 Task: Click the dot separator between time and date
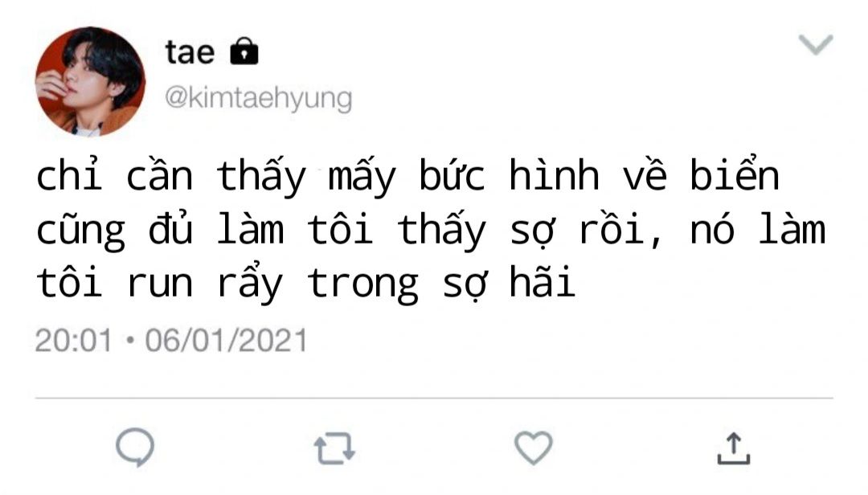[129, 340]
